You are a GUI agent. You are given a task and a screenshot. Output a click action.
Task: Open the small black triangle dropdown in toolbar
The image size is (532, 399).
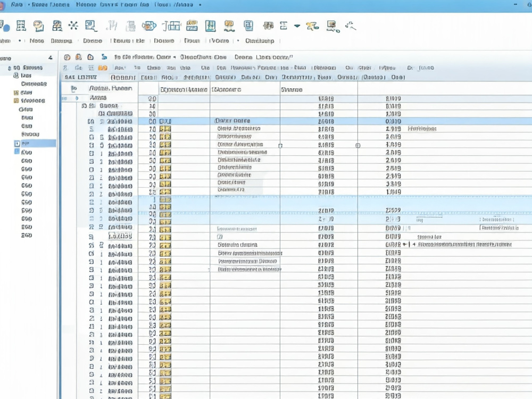click(x=297, y=26)
